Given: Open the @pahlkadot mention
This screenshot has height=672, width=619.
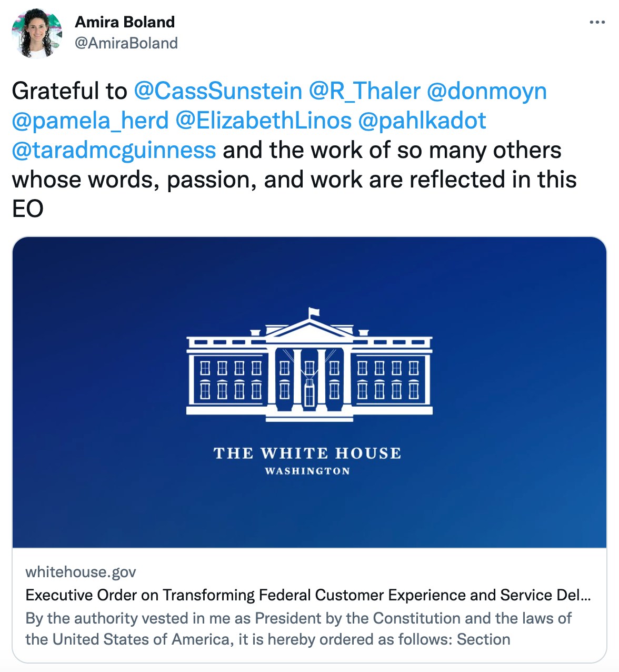Looking at the screenshot, I should pos(423,120).
